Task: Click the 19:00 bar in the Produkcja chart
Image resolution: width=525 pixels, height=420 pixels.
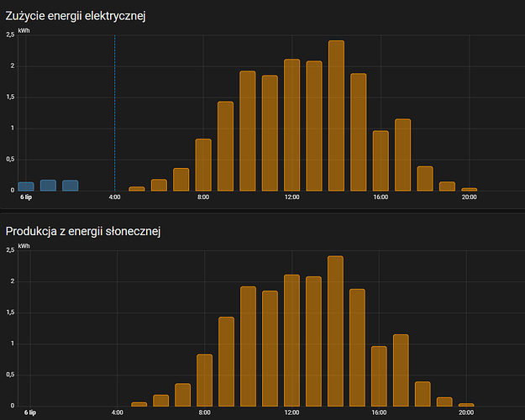Action: click(444, 402)
